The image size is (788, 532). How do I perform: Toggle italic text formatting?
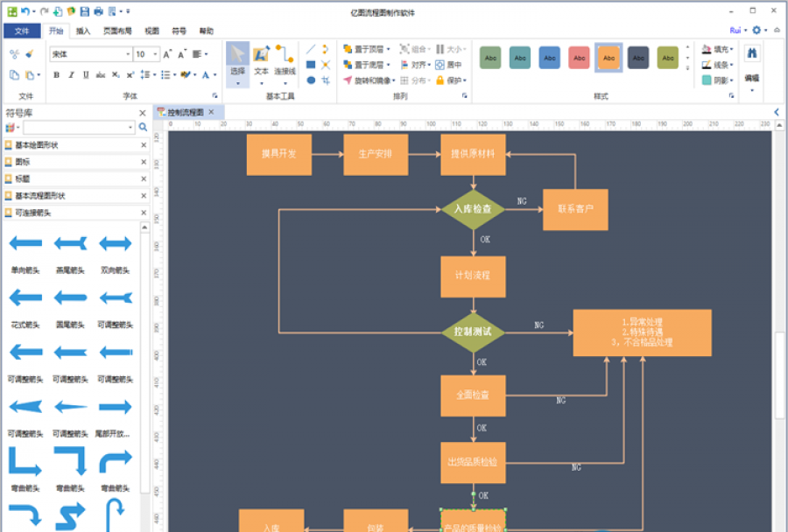(72, 75)
